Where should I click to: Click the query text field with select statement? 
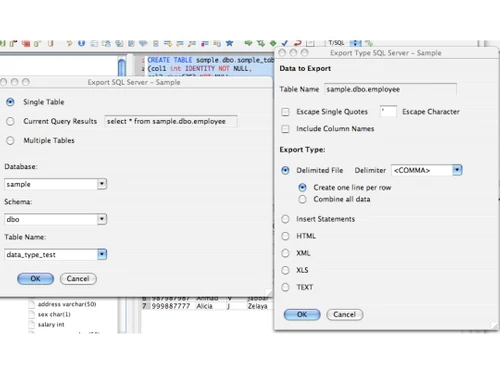click(x=171, y=121)
